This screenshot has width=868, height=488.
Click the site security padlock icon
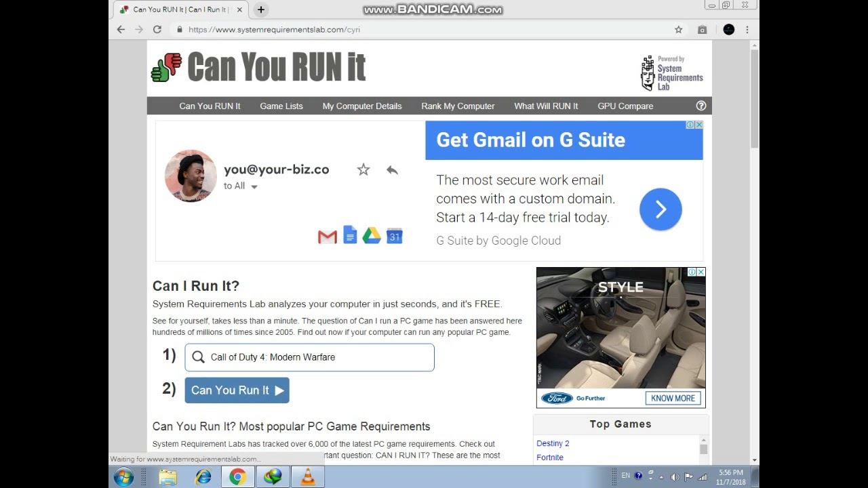[180, 30]
